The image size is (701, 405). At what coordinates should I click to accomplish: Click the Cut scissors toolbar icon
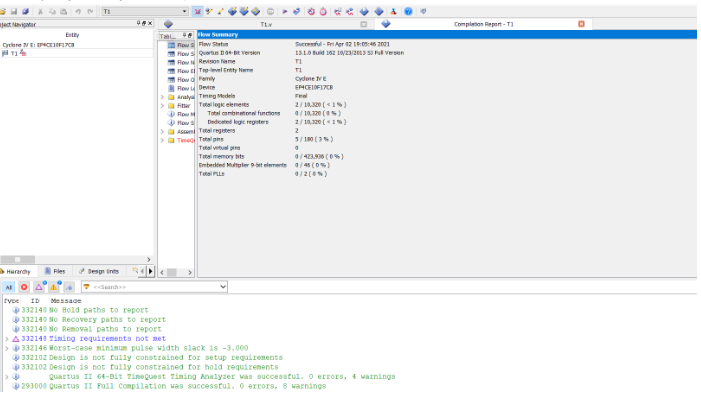click(40, 12)
